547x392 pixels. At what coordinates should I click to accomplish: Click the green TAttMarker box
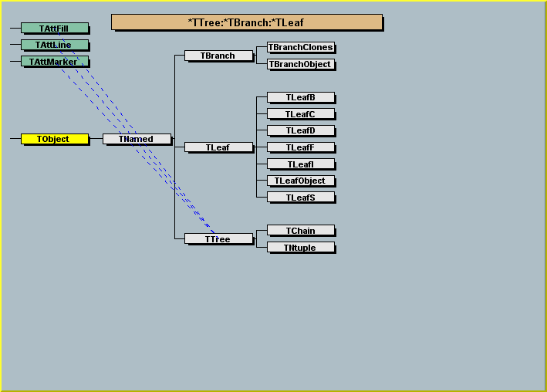coord(54,62)
